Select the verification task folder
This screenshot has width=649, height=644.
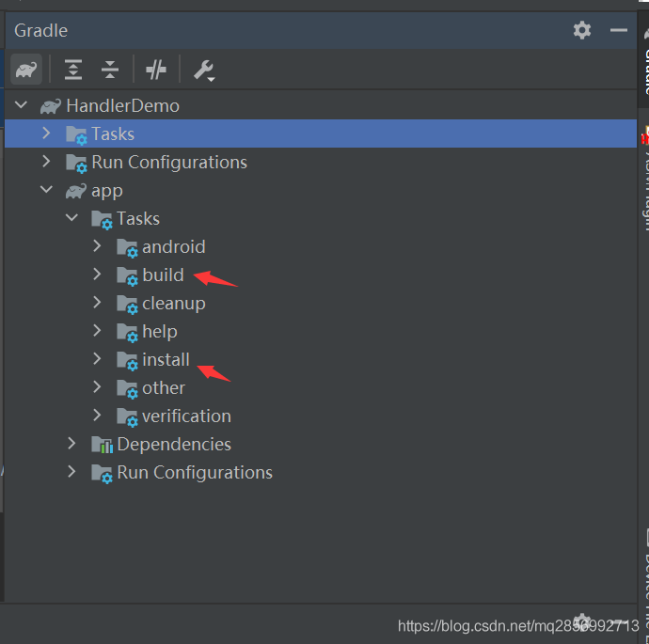[x=186, y=416]
